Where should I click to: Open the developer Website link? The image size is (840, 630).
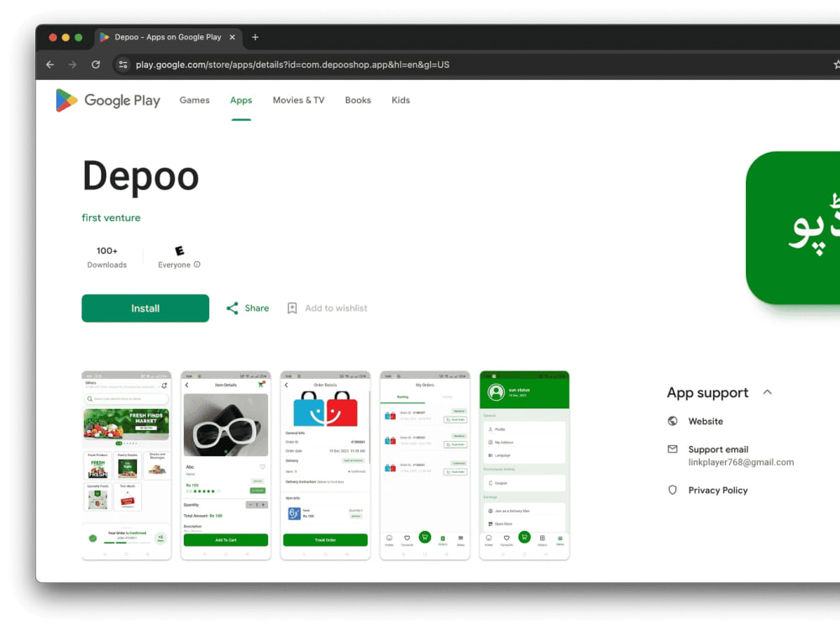pyautogui.click(x=706, y=421)
